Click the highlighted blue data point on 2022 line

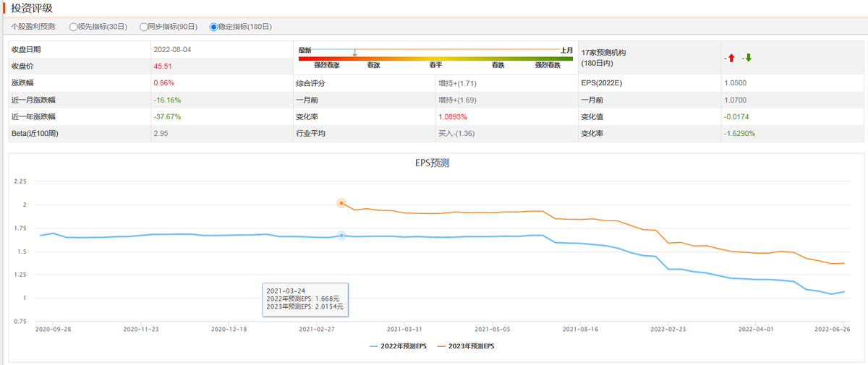pyautogui.click(x=341, y=236)
